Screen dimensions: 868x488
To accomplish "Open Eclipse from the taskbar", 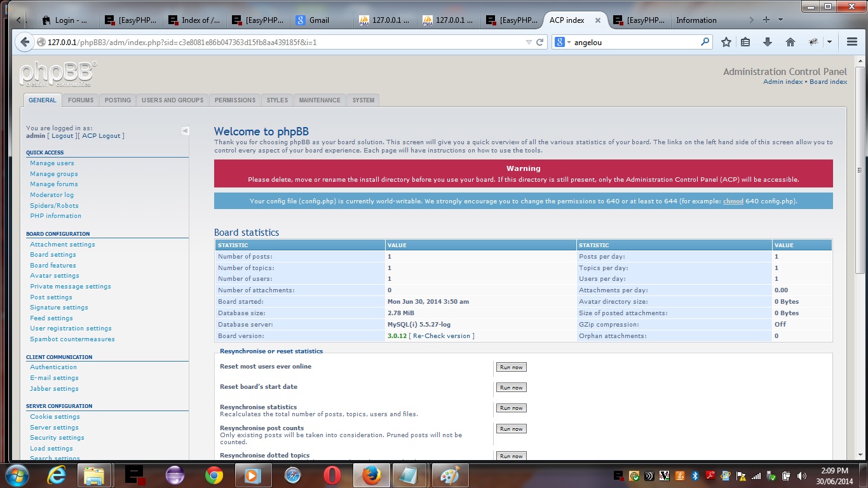I will point(174,475).
